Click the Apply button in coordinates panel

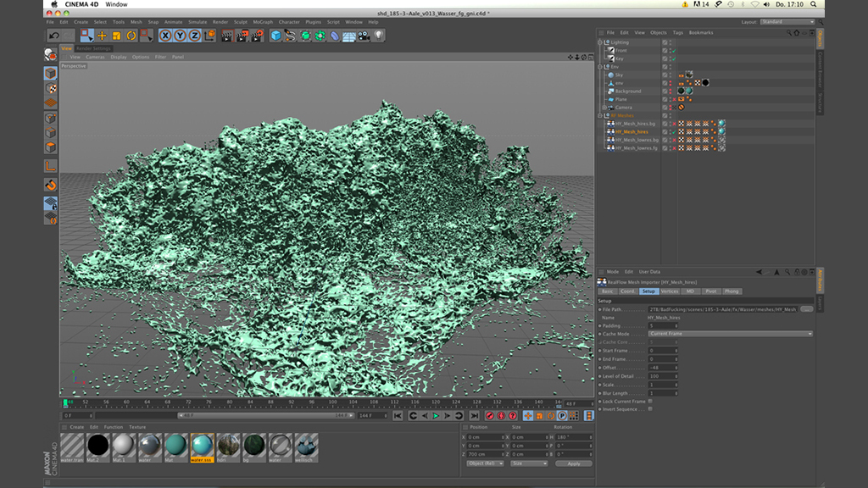click(x=574, y=463)
